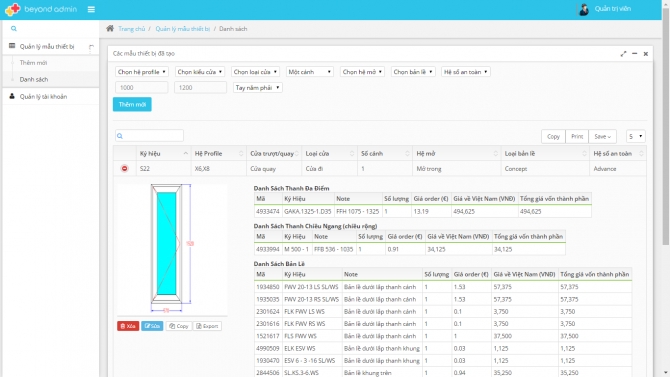
Task: Click the blue Sửa edit button
Action: 152,326
